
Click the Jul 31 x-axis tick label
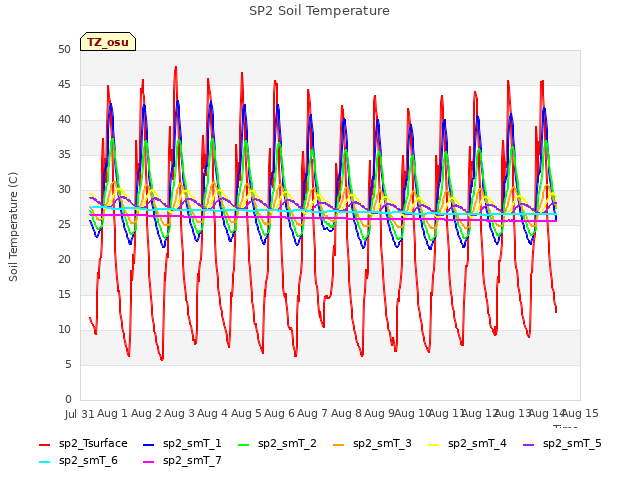point(80,414)
